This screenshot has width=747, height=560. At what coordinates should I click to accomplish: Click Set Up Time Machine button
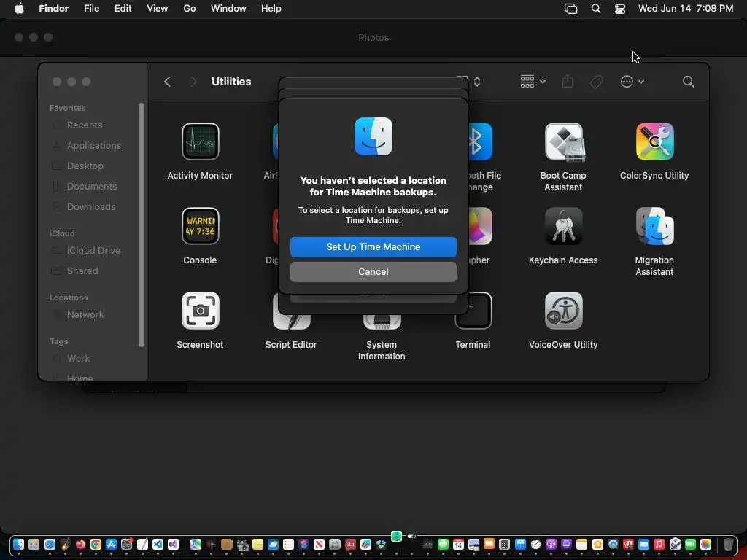coord(373,246)
